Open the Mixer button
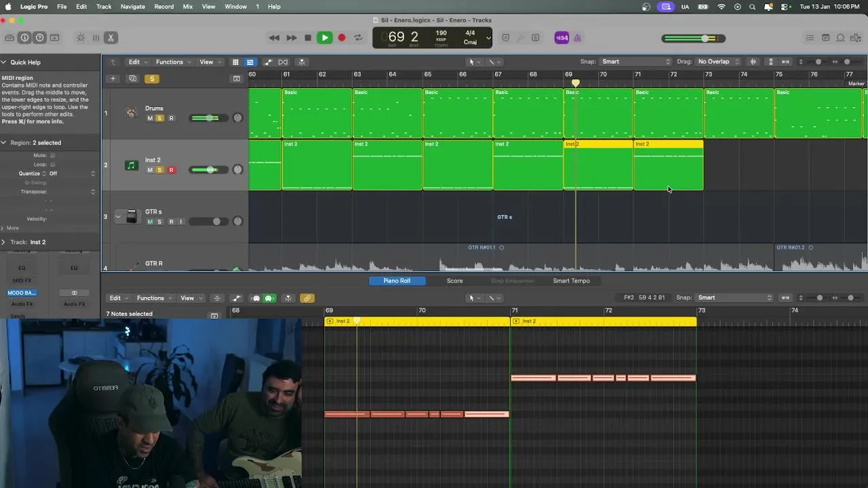The width and height of the screenshot is (868, 488). point(96,38)
